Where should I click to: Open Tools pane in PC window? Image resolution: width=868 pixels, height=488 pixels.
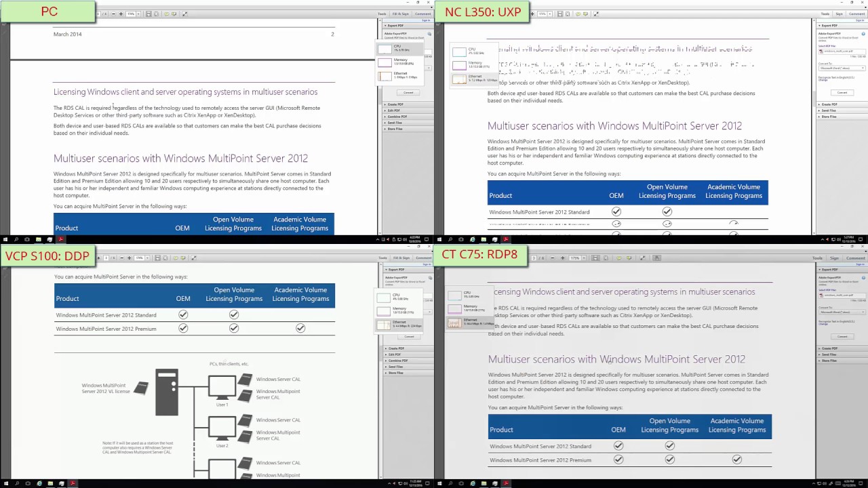coord(382,14)
